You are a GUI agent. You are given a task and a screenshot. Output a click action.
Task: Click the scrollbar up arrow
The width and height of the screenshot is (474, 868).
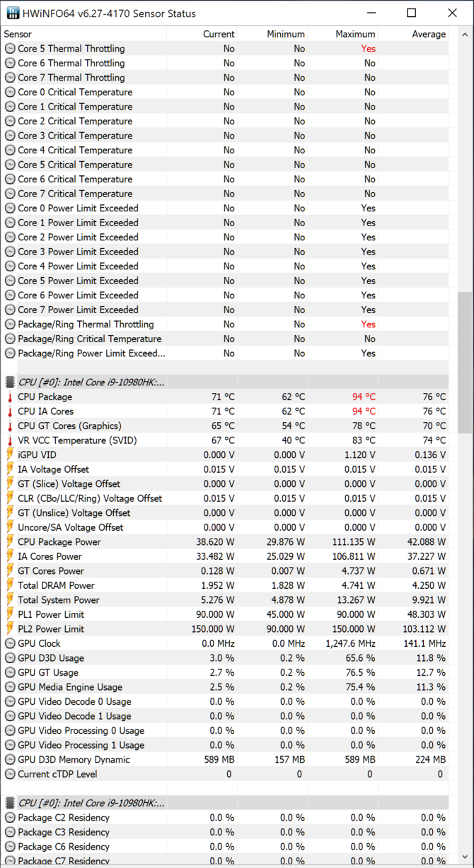click(466, 34)
